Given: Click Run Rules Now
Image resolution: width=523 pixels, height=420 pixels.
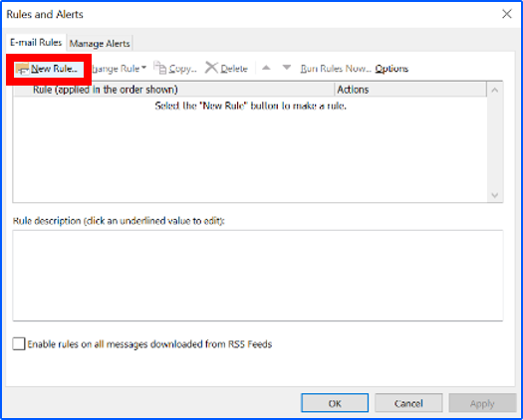Looking at the screenshot, I should point(336,69).
